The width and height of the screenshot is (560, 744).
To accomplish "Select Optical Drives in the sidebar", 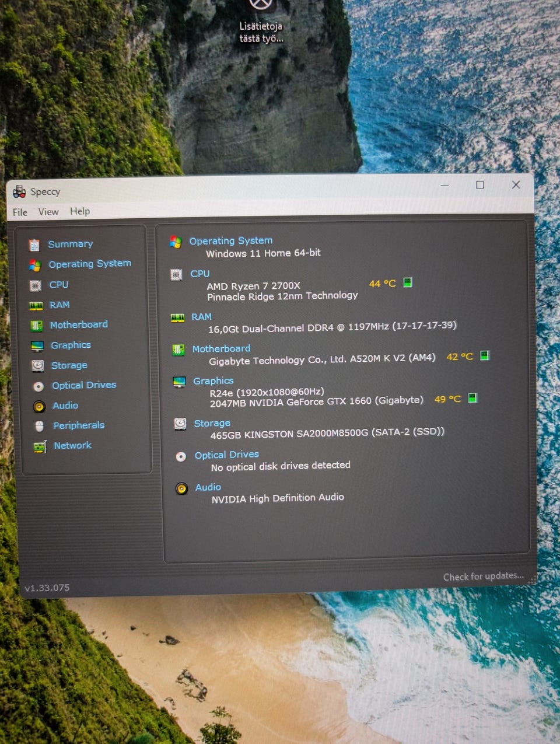I will [x=84, y=385].
